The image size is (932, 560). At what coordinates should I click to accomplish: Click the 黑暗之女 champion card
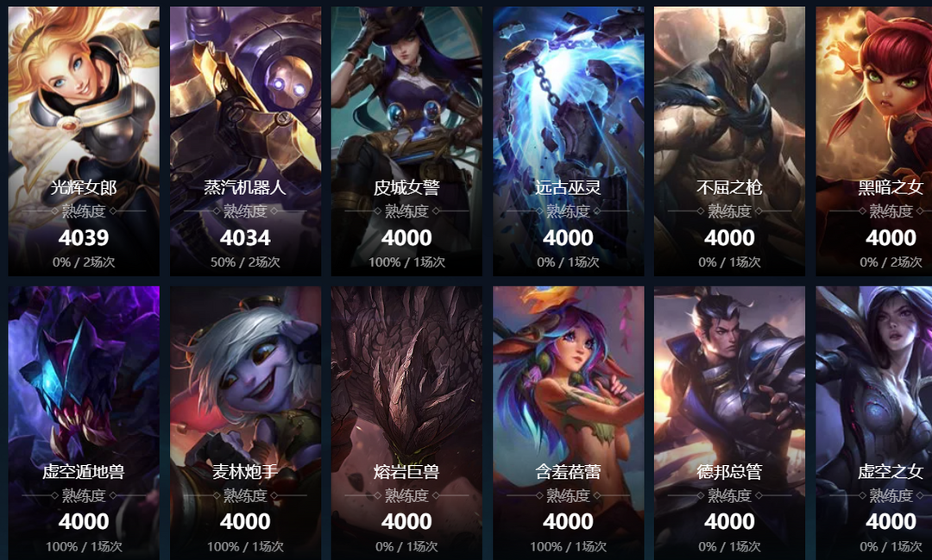click(x=873, y=141)
